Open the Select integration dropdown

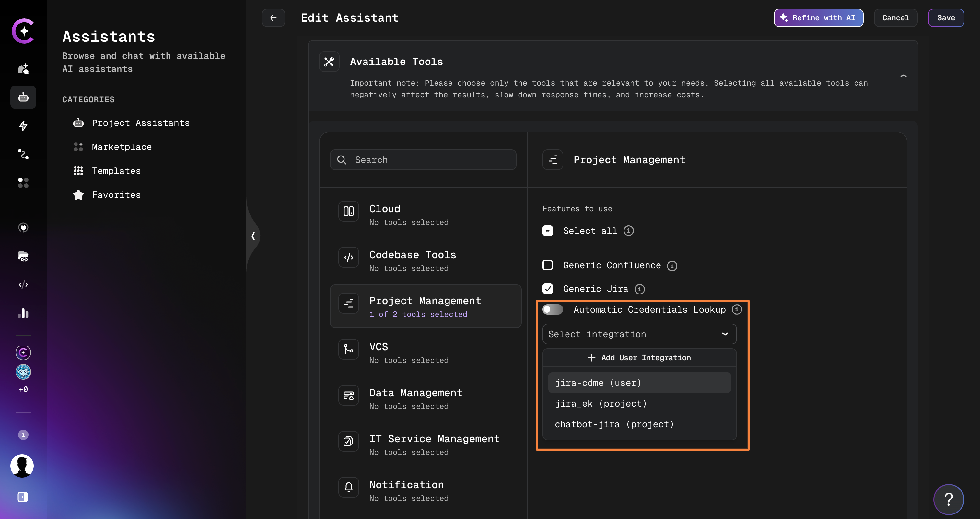tap(639, 334)
